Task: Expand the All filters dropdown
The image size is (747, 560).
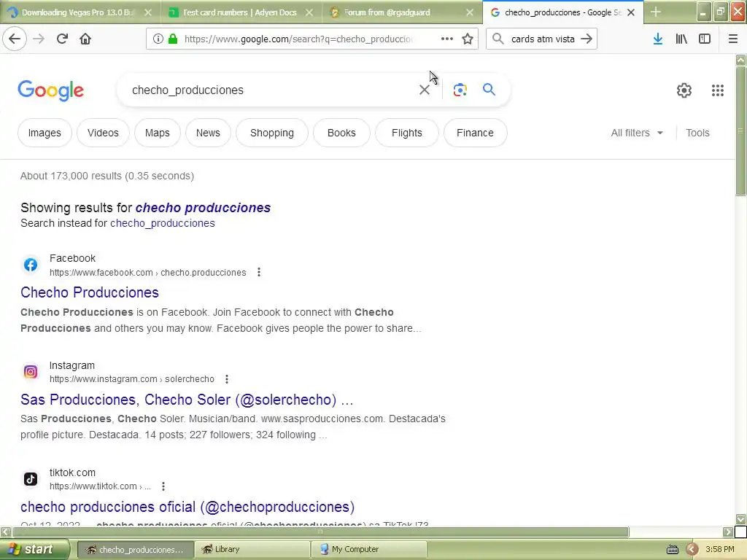Action: [637, 133]
